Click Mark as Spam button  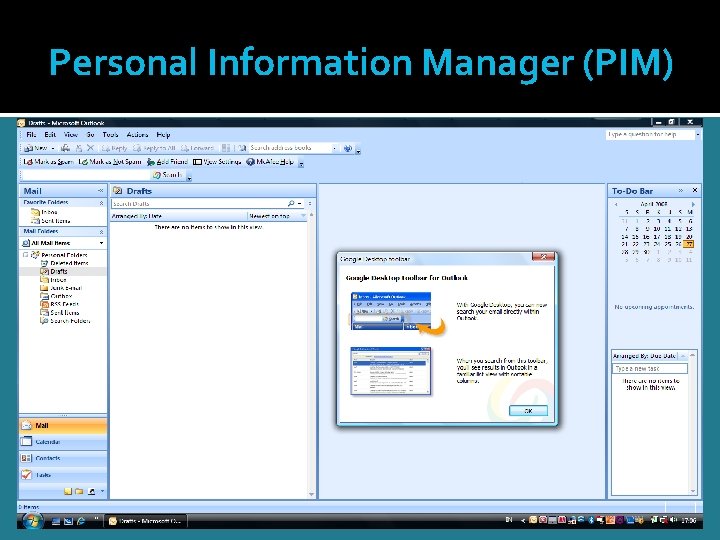48,162
